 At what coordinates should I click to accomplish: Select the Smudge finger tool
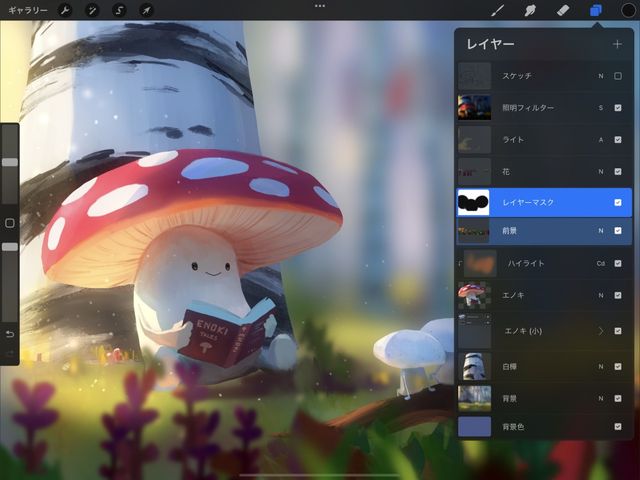[530, 10]
